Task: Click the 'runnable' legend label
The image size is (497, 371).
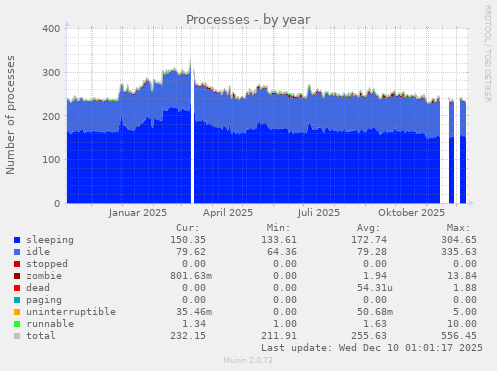Action: click(50, 324)
